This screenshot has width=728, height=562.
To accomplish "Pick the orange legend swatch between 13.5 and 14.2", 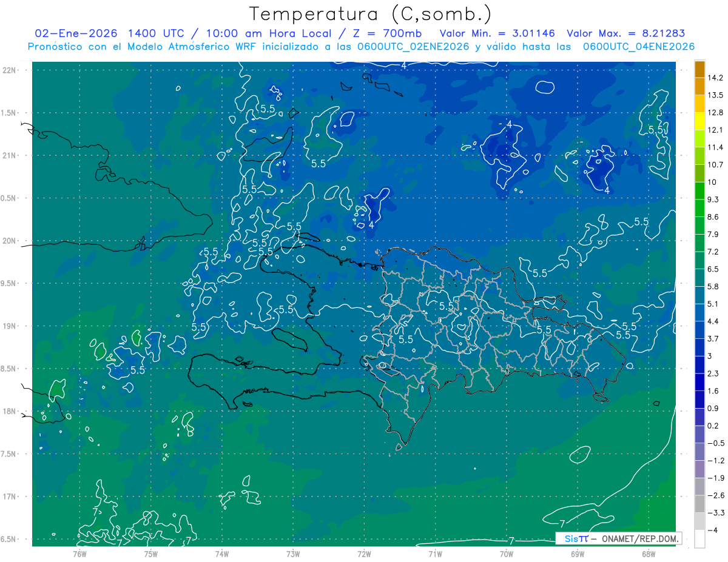I will coord(699,87).
